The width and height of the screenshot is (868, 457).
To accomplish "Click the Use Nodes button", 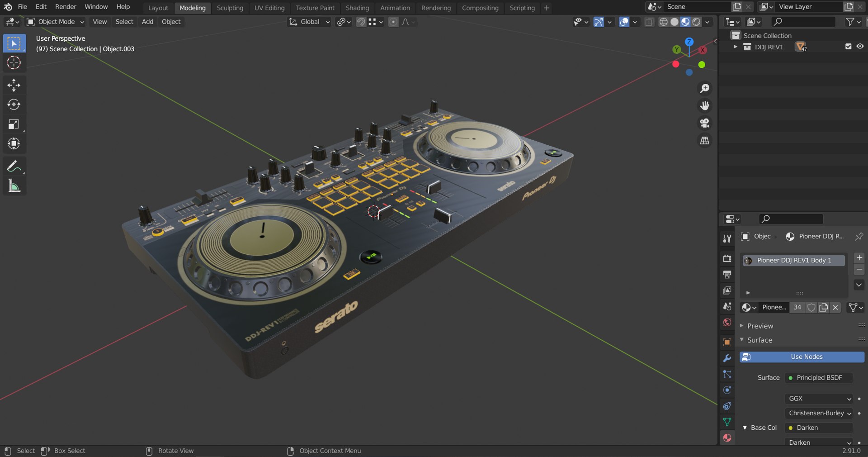I will [802, 357].
